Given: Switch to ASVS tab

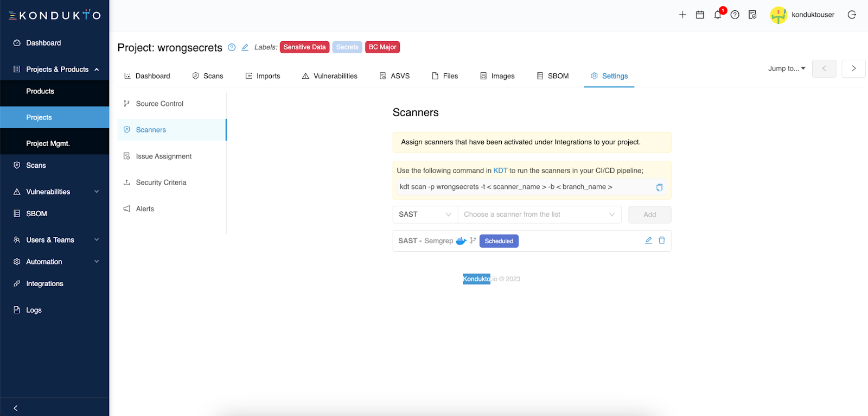Looking at the screenshot, I should pyautogui.click(x=394, y=76).
